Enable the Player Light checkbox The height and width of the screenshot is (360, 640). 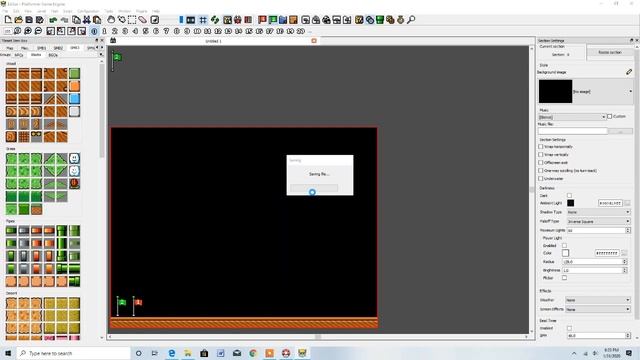coord(564,245)
